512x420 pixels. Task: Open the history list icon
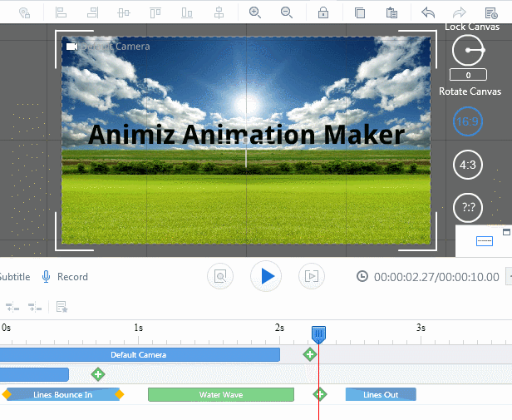491,13
